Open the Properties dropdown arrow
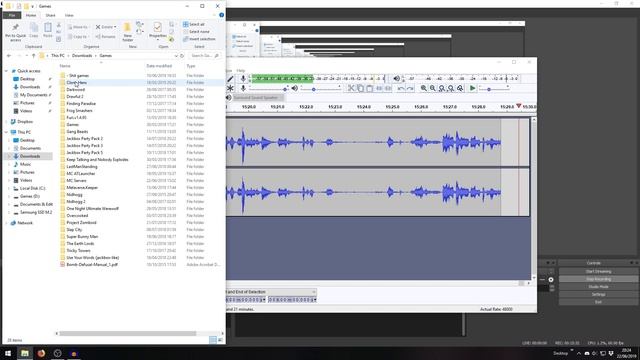Screen dimensions: 640x360 pos(158,40)
